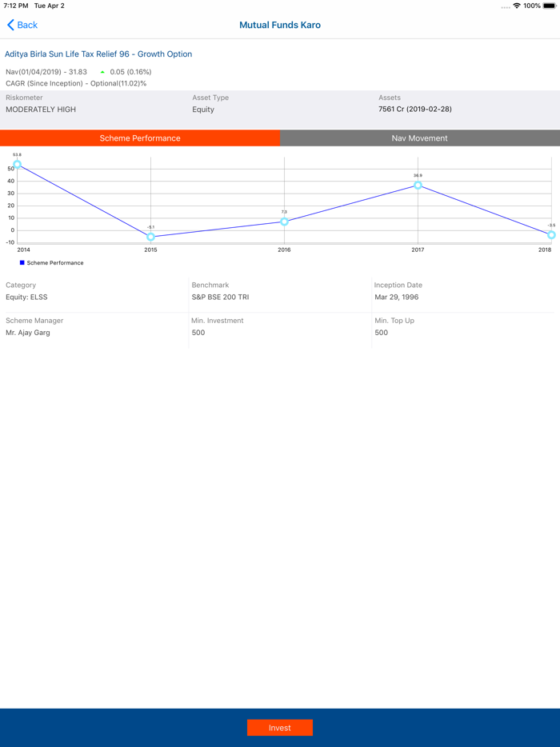Click the assets value 7561 Cr
This screenshot has width=560, height=747.
click(415, 109)
